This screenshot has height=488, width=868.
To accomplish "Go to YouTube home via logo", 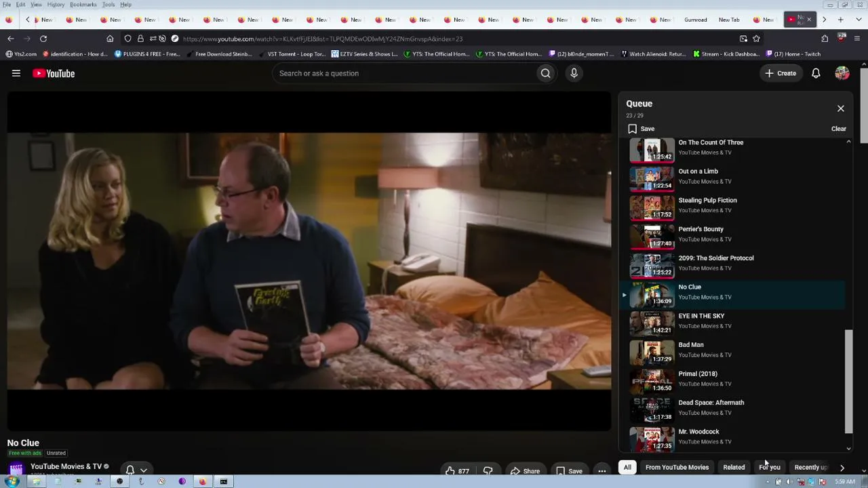I will tap(54, 73).
